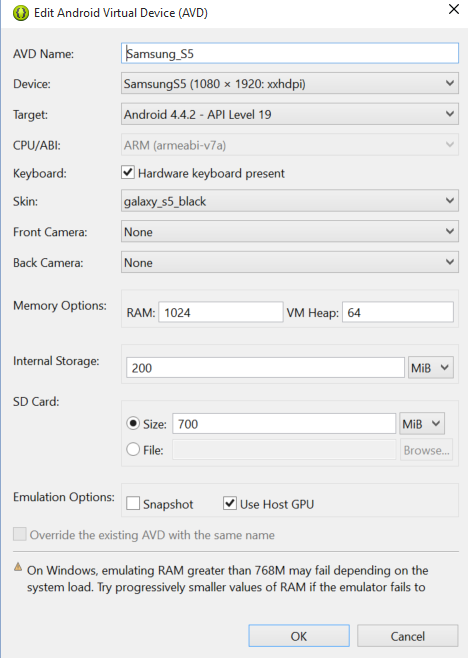Select the SD Card Size radio button
Image resolution: width=468 pixels, height=658 pixels.
pyautogui.click(x=133, y=423)
